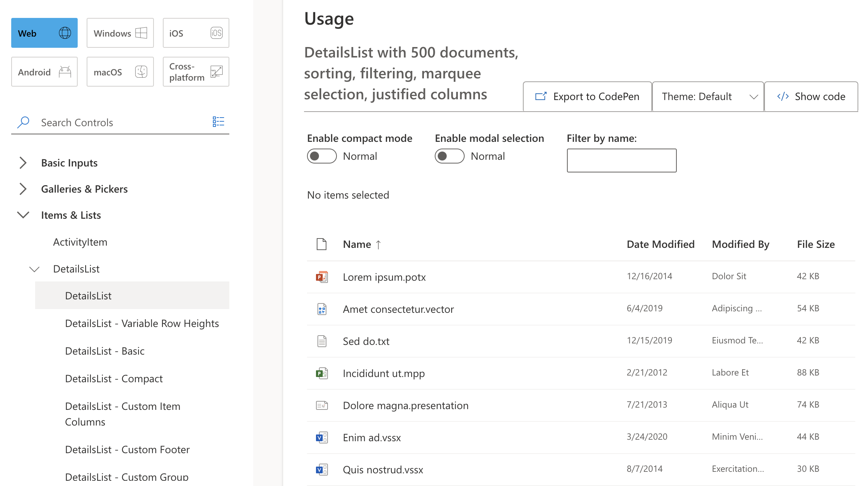Select the macOS platform tab
Screen dimensions: 868x486
[x=120, y=72]
